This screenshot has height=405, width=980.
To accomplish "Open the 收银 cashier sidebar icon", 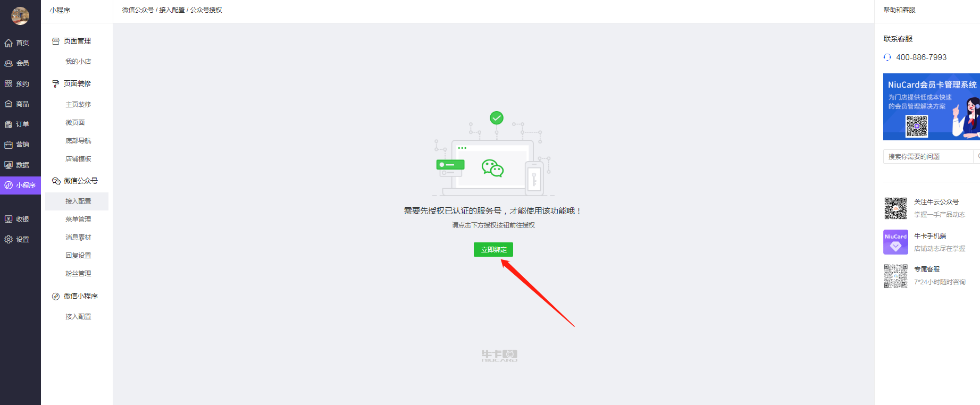I will click(x=9, y=219).
